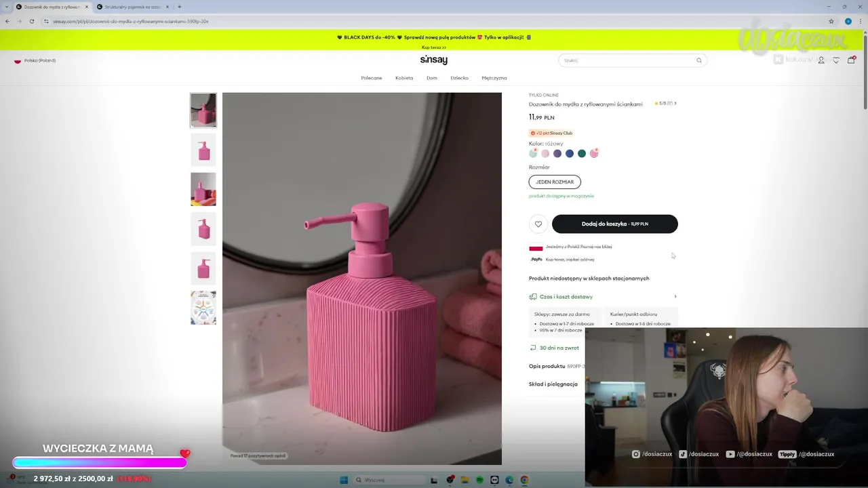This screenshot has height=488, width=868.
Task: Open the Chrome profile avatar
Action: tap(848, 21)
